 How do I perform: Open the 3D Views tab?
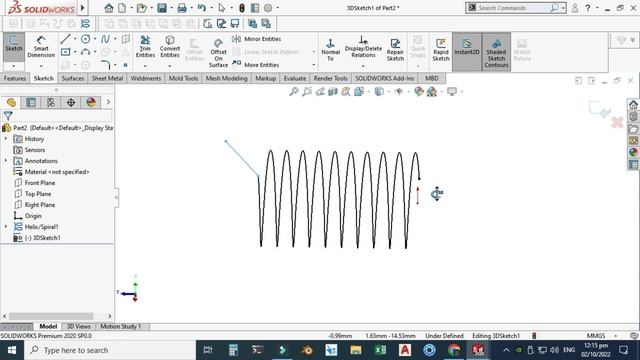pos(78,327)
